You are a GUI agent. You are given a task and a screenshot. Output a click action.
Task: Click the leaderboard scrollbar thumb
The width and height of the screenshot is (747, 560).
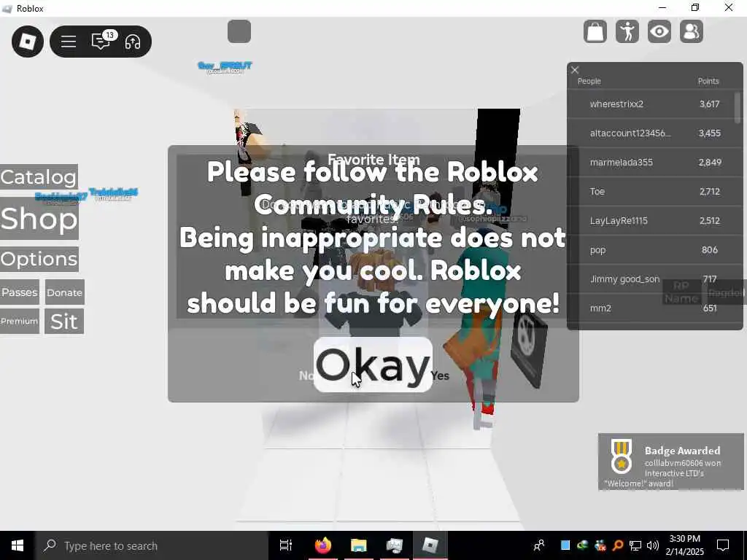click(738, 107)
